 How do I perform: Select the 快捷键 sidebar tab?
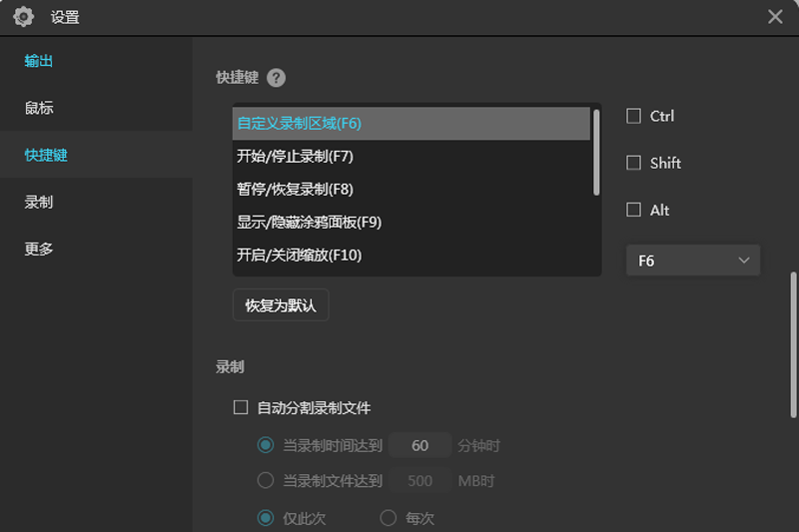(46, 155)
